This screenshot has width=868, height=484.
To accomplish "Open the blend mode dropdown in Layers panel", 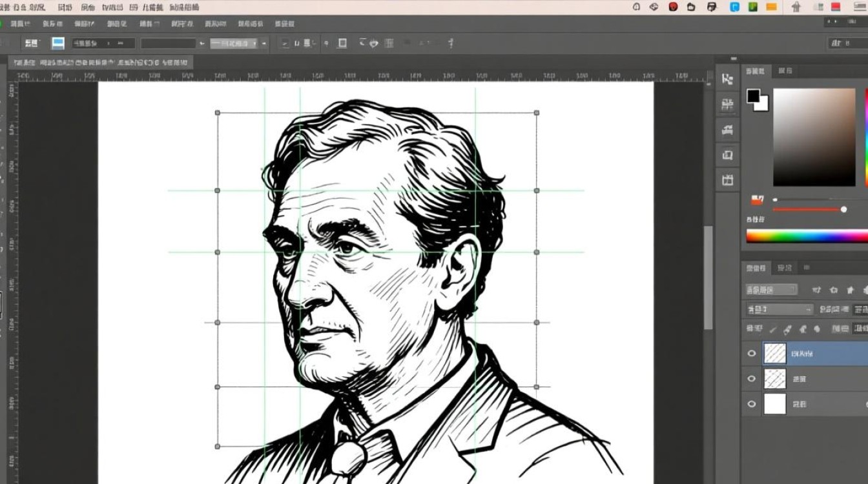I will pos(780,310).
